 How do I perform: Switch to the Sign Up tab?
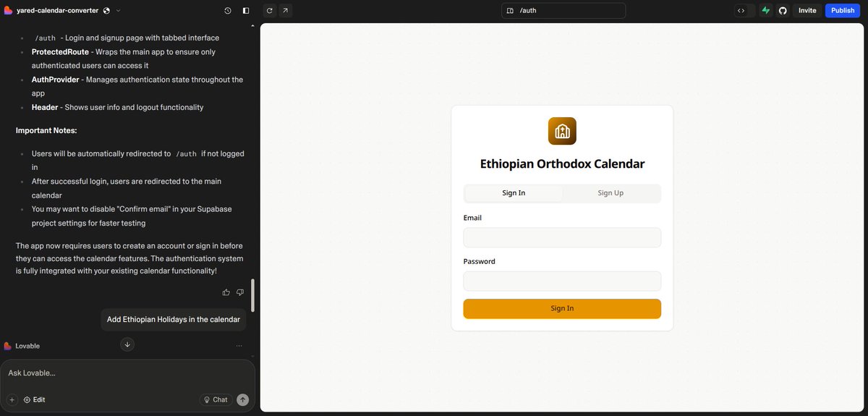(610, 193)
